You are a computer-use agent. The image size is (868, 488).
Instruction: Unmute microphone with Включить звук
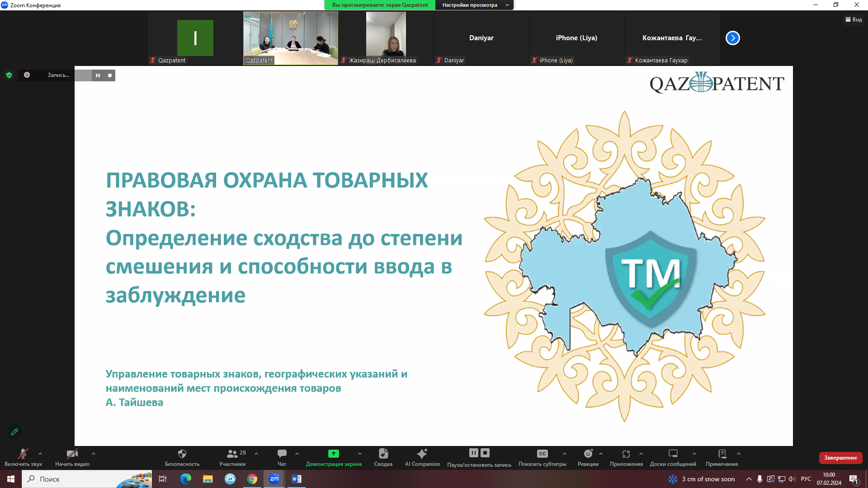[23, 454]
